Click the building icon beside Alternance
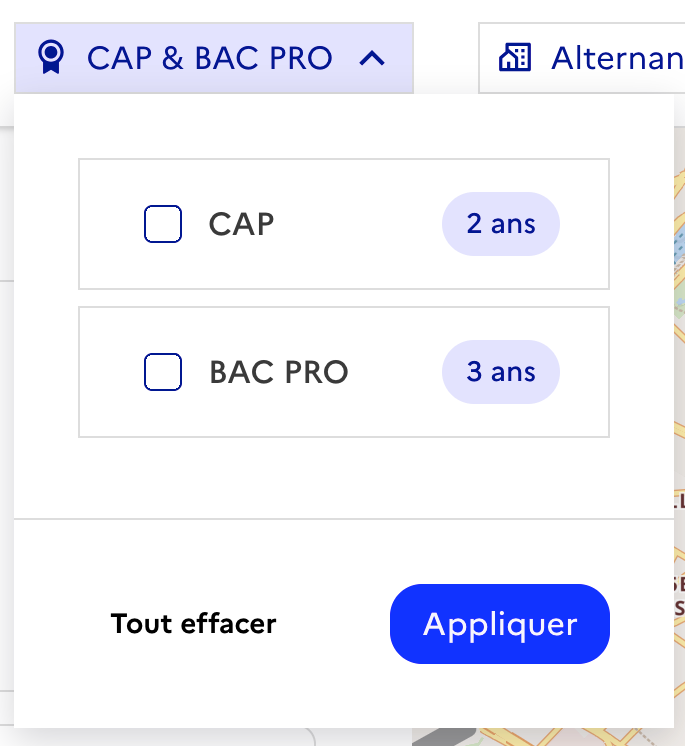This screenshot has width=685, height=746. [515, 58]
